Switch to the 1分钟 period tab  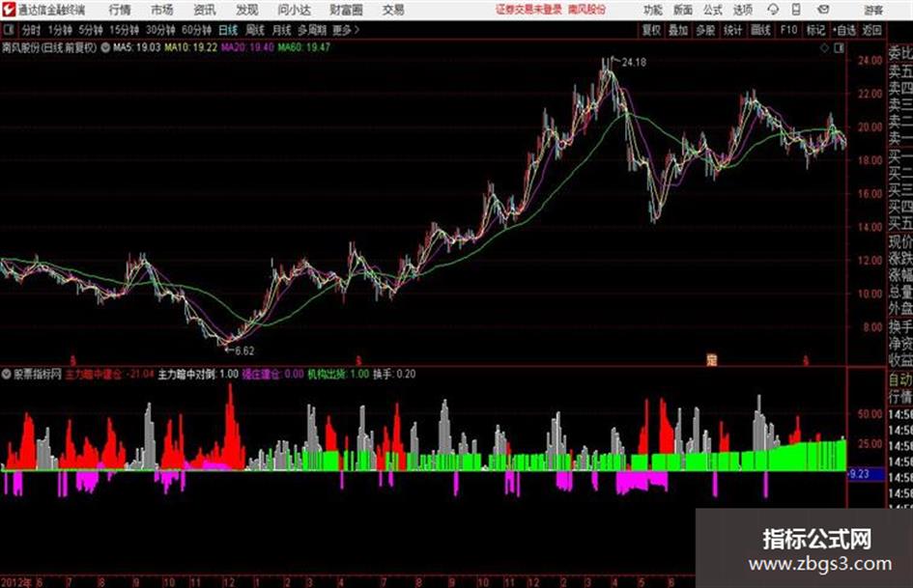[60, 30]
